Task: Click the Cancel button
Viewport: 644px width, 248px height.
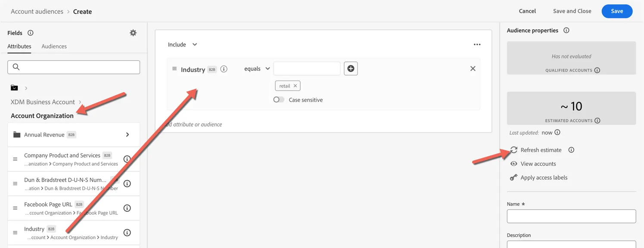Action: pyautogui.click(x=527, y=11)
